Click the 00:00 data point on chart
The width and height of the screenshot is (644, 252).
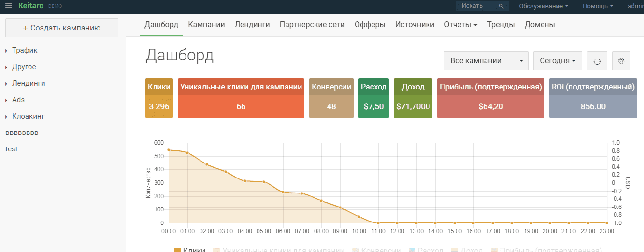pyautogui.click(x=169, y=150)
